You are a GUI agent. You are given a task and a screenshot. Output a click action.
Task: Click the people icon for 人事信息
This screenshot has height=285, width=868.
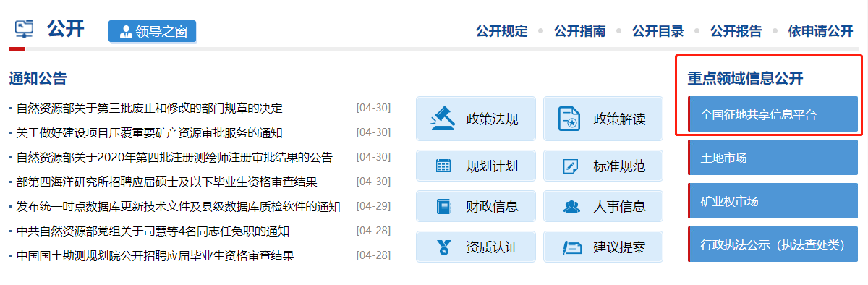(x=571, y=207)
